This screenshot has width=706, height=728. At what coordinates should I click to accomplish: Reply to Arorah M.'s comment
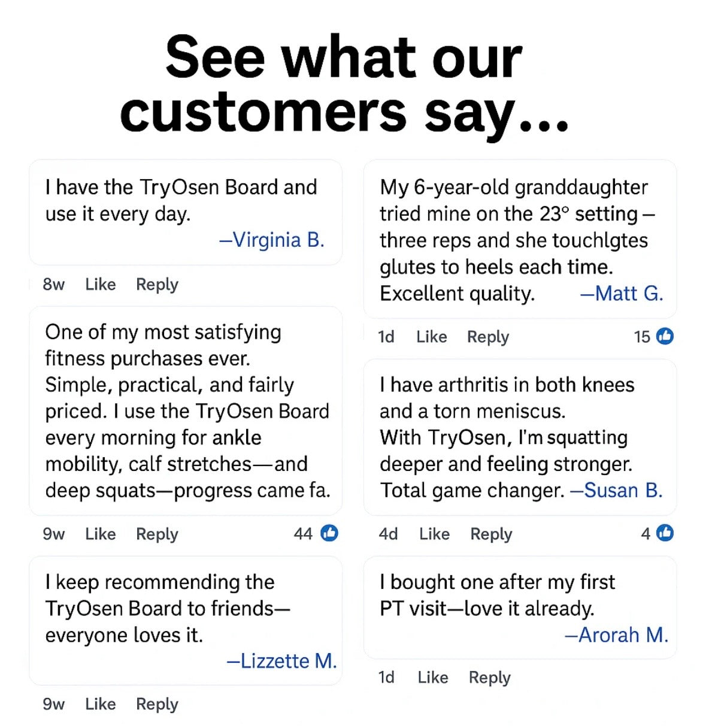click(489, 678)
